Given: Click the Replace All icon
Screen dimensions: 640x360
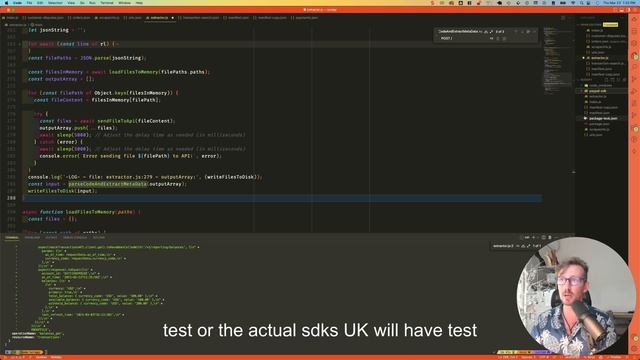Looking at the screenshot, I should (504, 38).
